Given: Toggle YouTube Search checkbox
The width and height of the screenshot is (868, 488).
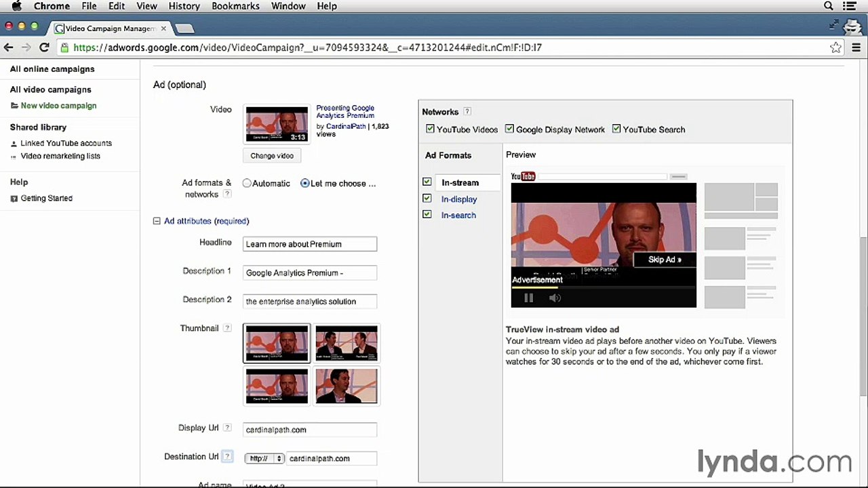Looking at the screenshot, I should pyautogui.click(x=616, y=129).
